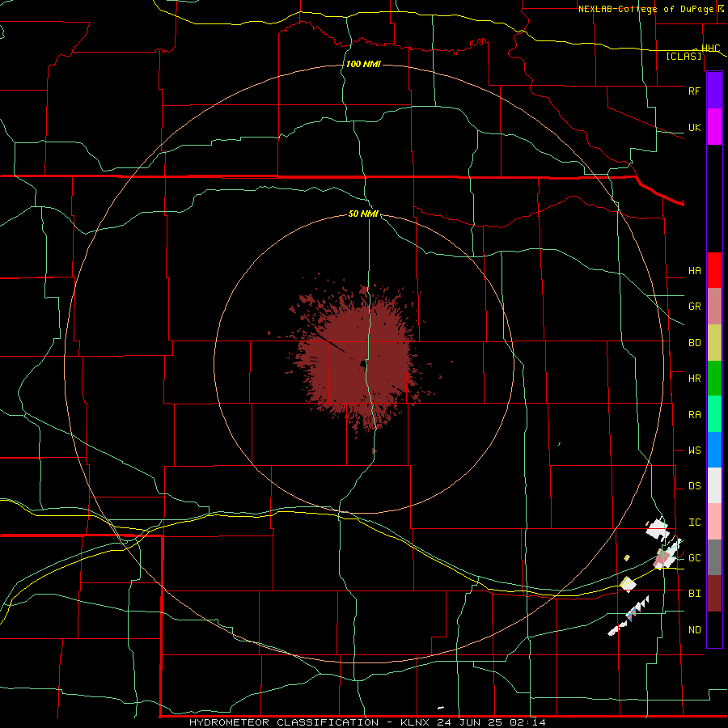Click the [CLAS] units label
728x728 pixels.
click(684, 57)
